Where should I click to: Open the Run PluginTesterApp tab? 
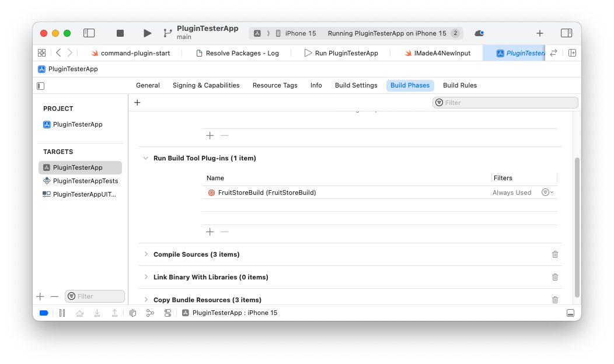pyautogui.click(x=341, y=53)
